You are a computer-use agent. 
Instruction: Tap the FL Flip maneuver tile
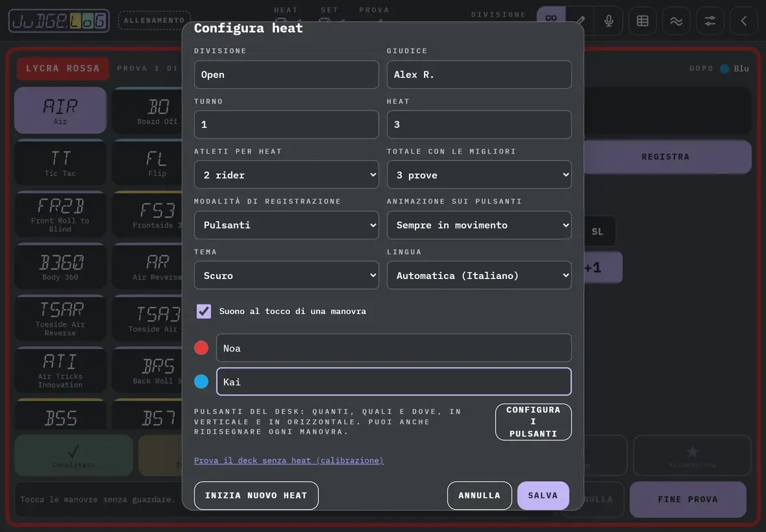coord(147,163)
